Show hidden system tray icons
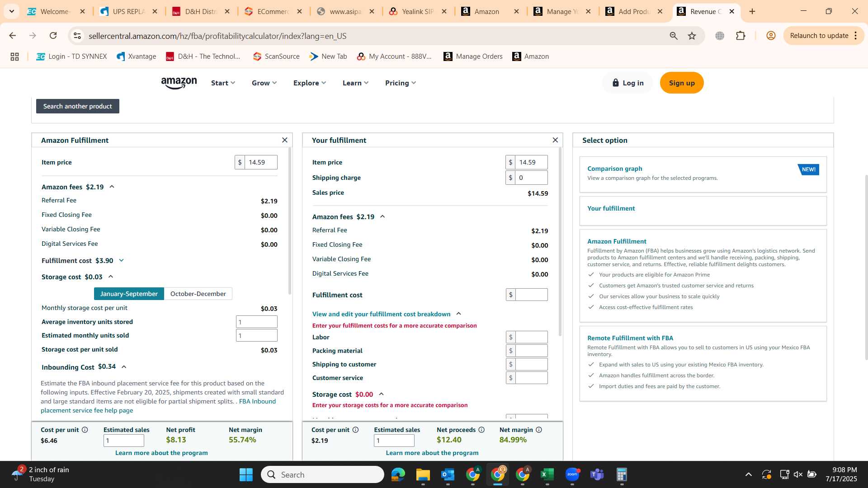Image resolution: width=868 pixels, height=488 pixels. (749, 474)
